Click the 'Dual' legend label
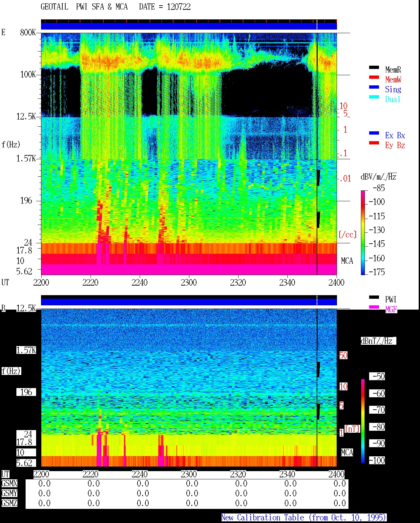 (x=393, y=99)
